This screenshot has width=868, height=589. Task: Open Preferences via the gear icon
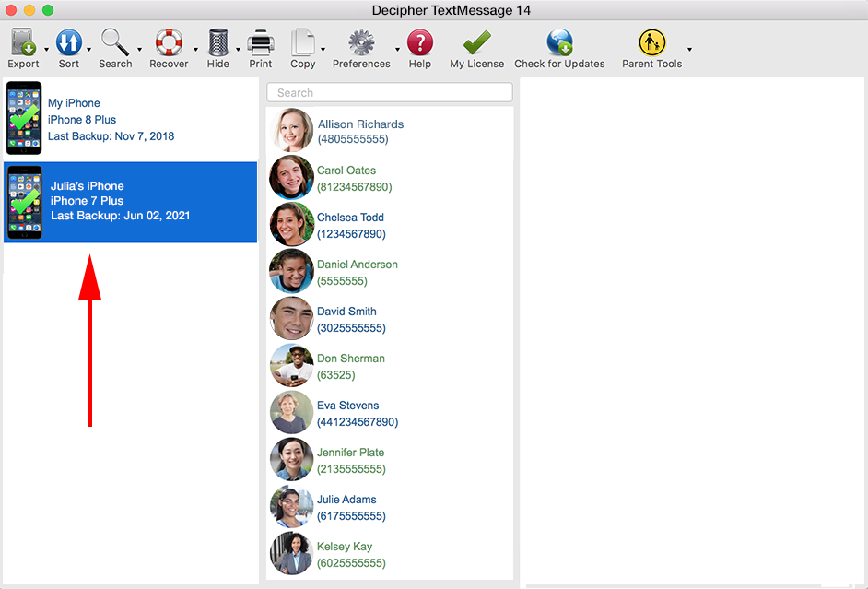click(360, 42)
